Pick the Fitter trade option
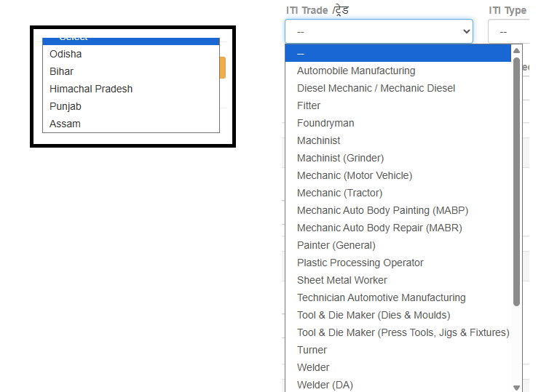541x392 pixels. tap(309, 105)
